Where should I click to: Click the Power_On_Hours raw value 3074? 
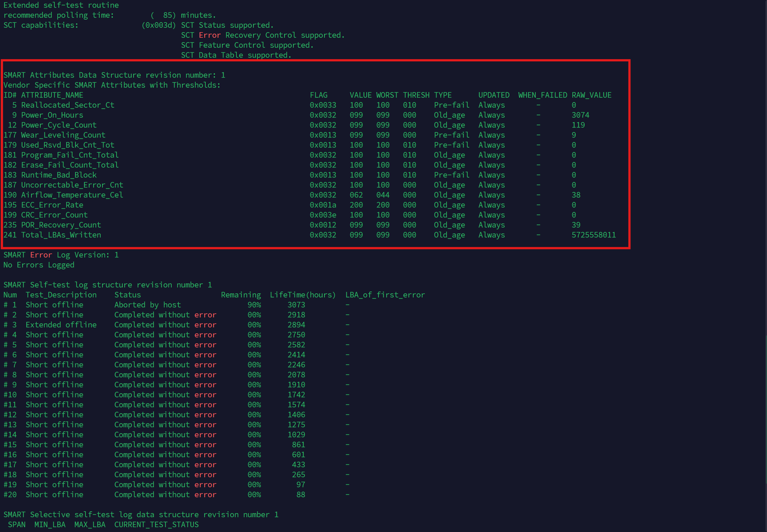[x=580, y=115]
